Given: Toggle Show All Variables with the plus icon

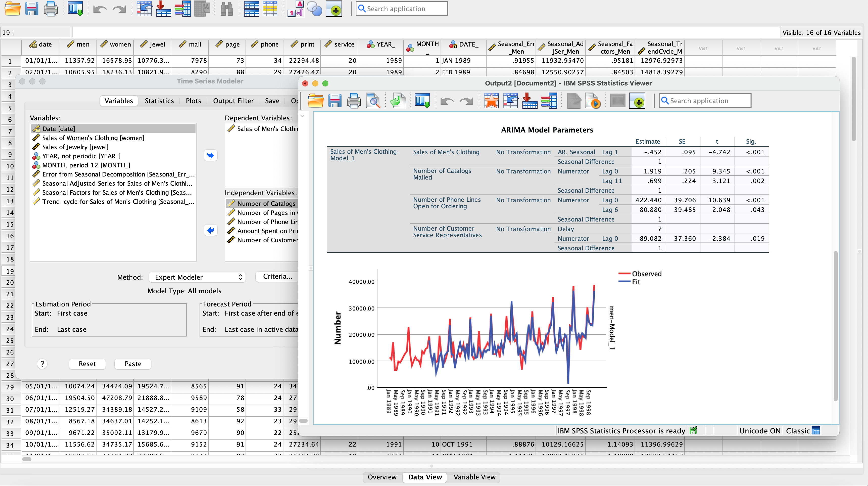Looking at the screenshot, I should click(334, 8).
